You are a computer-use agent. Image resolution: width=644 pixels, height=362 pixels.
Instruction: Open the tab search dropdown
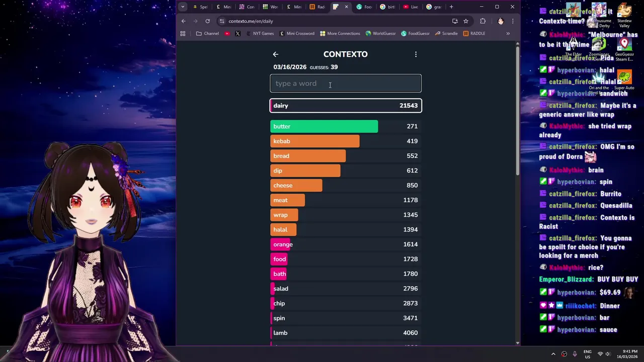coord(183,7)
